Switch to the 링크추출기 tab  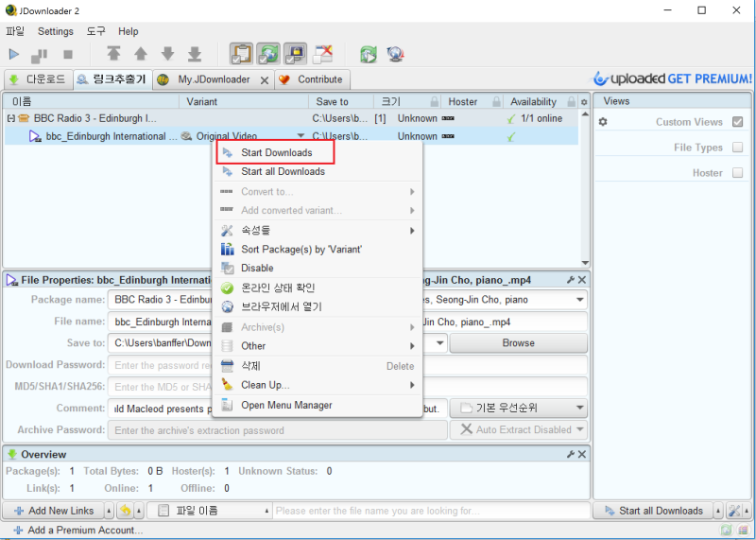(112, 79)
